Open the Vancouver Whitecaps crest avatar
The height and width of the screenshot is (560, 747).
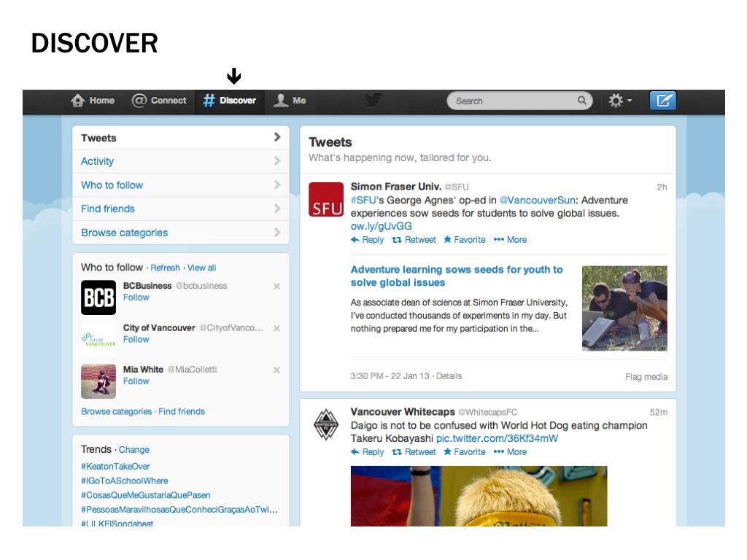click(326, 424)
